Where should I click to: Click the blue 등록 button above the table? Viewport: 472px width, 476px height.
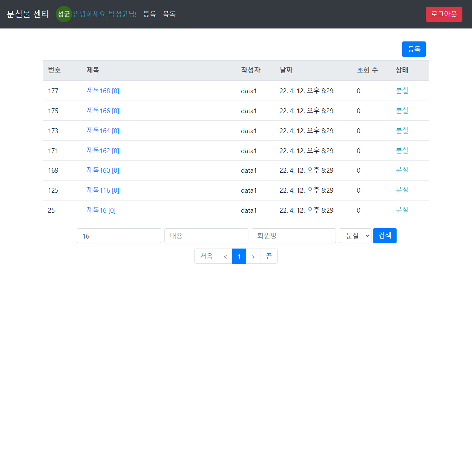pos(414,49)
